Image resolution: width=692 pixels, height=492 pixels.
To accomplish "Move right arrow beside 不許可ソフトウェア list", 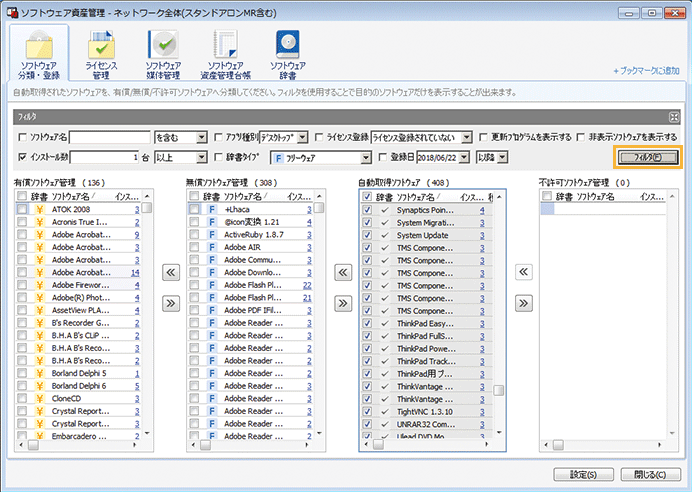I will pos(523,303).
